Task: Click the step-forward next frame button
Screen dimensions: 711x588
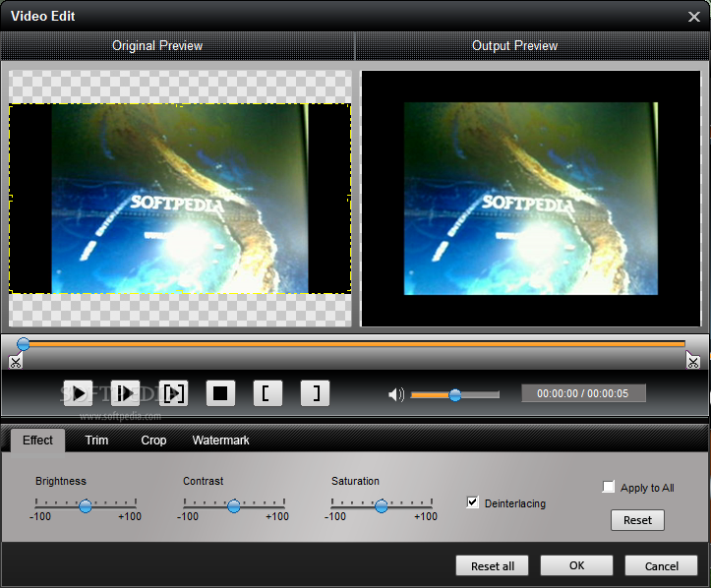Action: (x=125, y=393)
